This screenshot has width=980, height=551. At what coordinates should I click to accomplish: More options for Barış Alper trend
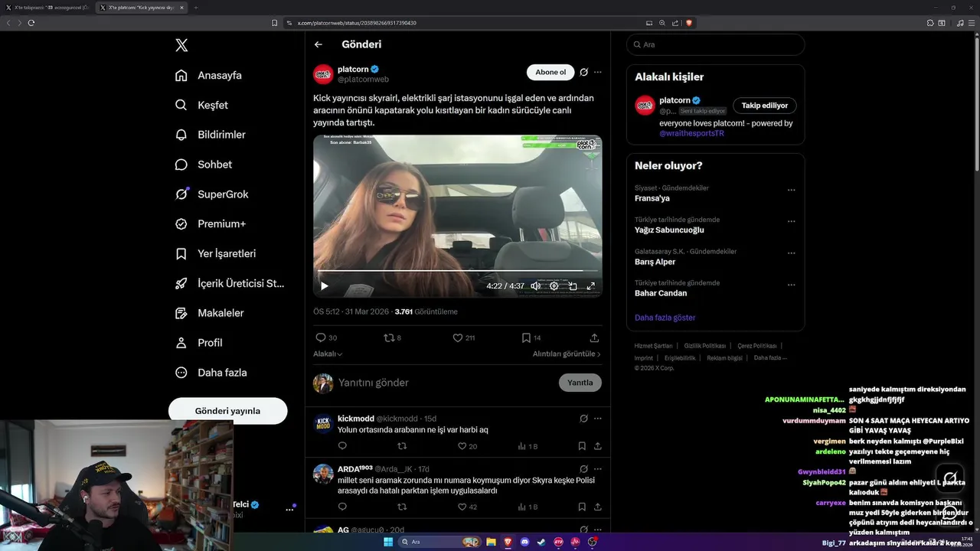point(792,253)
